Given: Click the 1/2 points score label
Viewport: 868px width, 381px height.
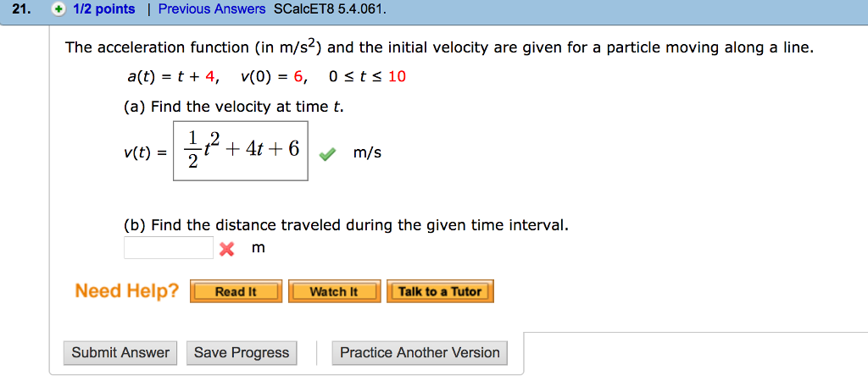Looking at the screenshot, I should tap(104, 9).
